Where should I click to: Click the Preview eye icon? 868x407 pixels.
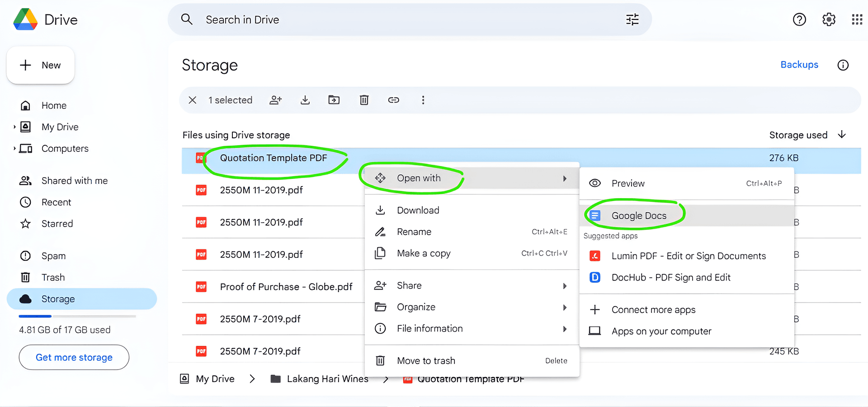595,183
